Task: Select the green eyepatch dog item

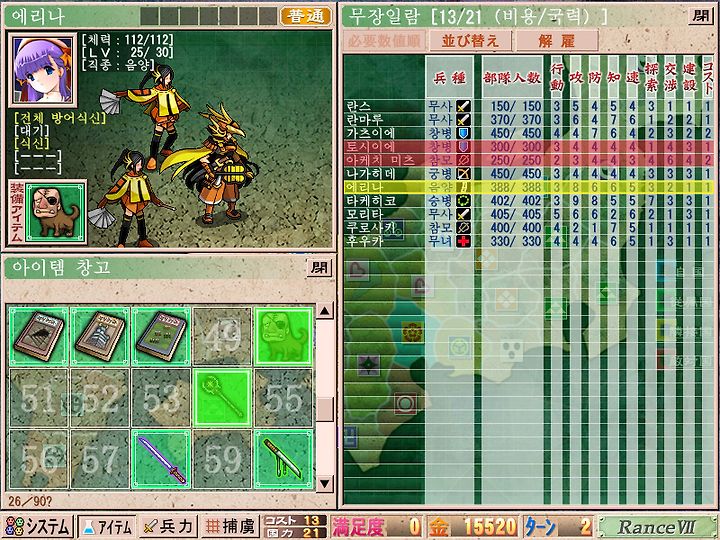Action: (283, 337)
